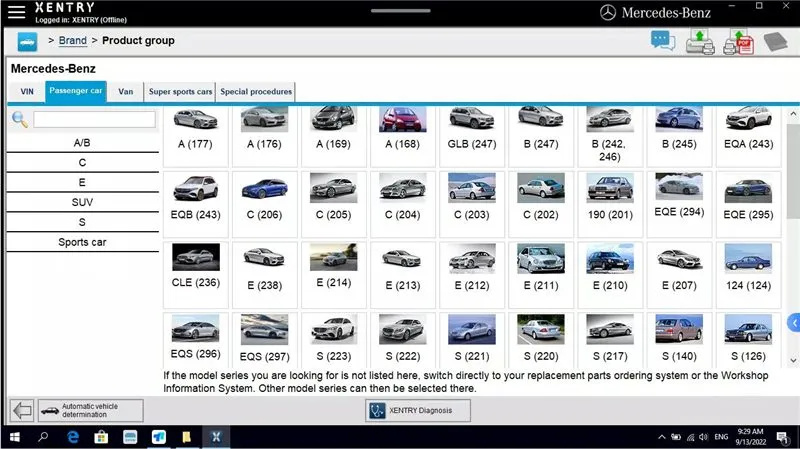
Task: Open the yellow folder taskbar icon
Action: pyautogui.click(x=187, y=437)
